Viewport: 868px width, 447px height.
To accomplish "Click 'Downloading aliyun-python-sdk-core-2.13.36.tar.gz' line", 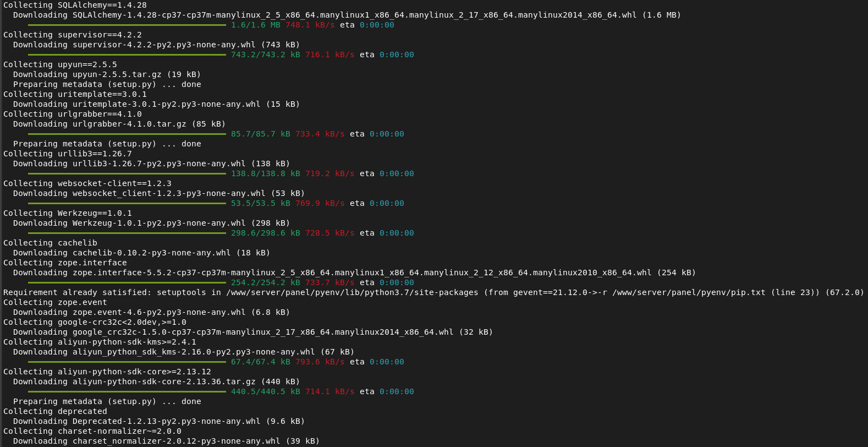I will (157, 381).
